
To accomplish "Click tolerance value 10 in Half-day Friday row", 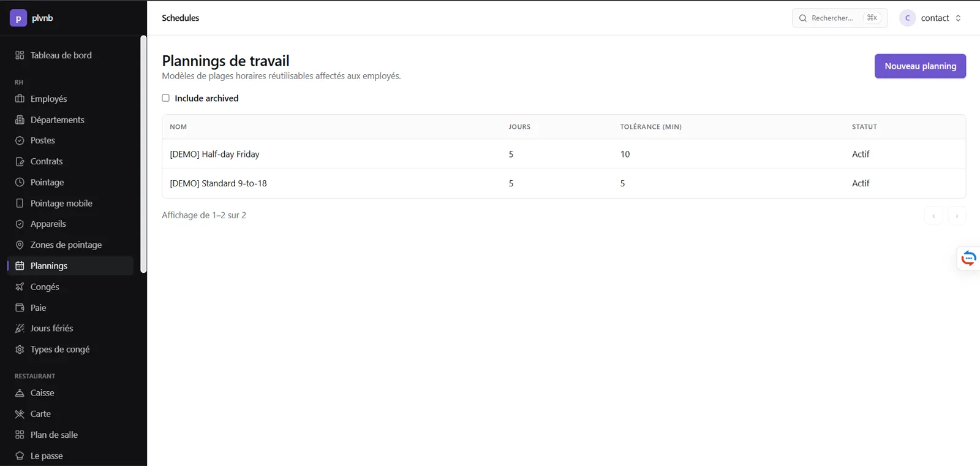I will point(625,154).
